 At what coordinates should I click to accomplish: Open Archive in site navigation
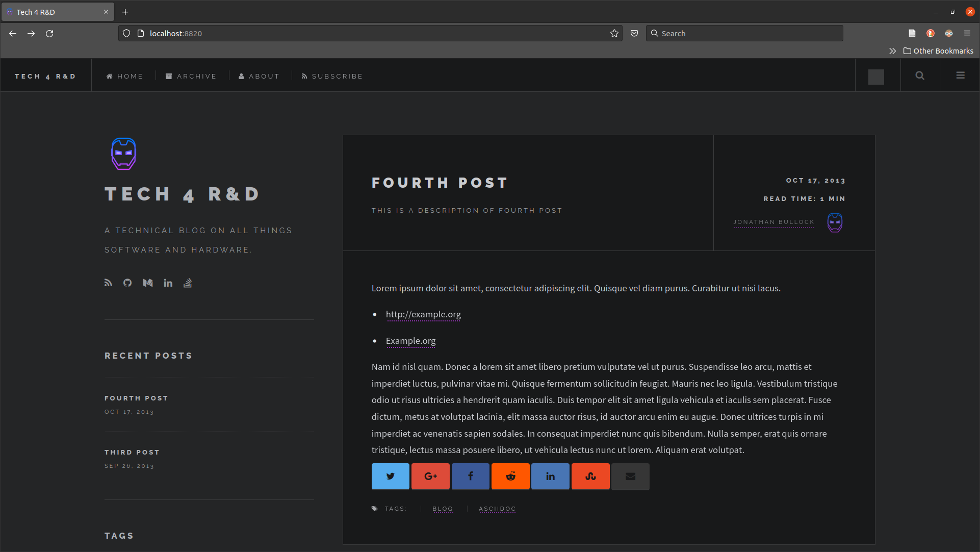click(x=191, y=76)
